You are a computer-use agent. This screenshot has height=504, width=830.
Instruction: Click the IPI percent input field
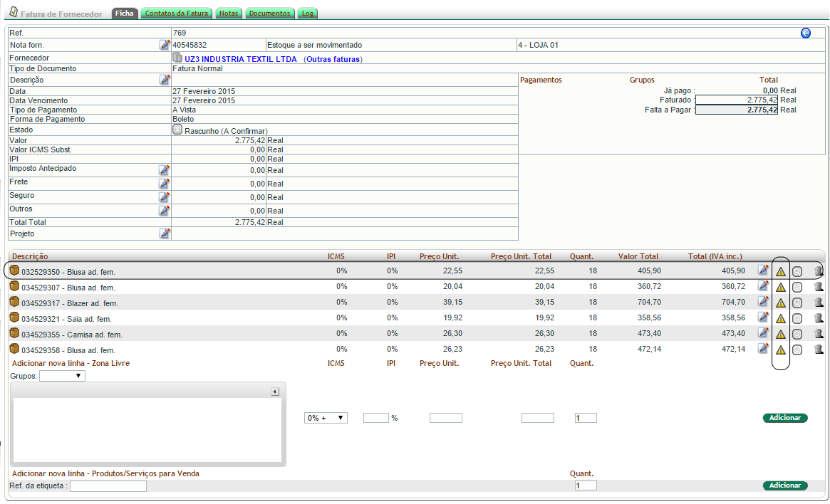tap(376, 418)
